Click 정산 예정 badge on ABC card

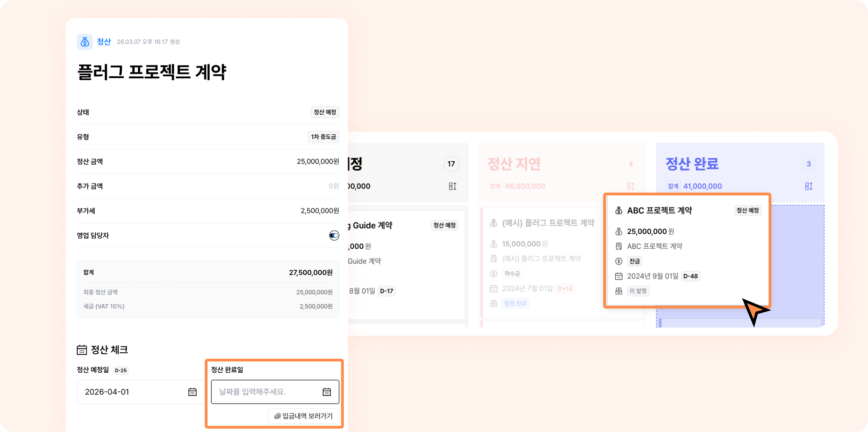(747, 211)
